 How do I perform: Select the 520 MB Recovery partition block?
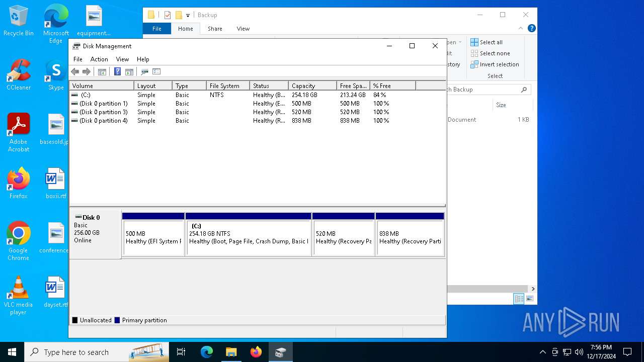(x=344, y=234)
